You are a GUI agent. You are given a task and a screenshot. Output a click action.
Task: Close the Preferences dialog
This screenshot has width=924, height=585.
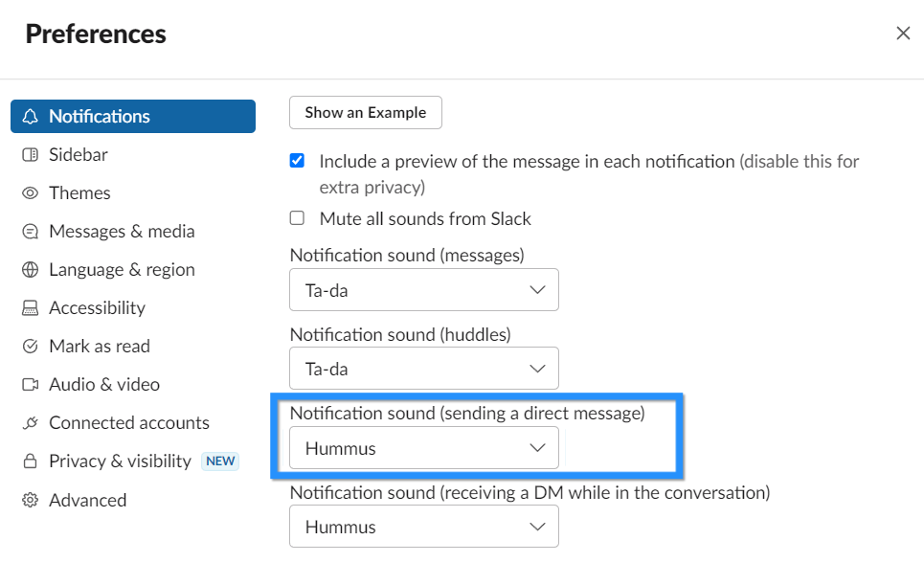click(x=903, y=34)
